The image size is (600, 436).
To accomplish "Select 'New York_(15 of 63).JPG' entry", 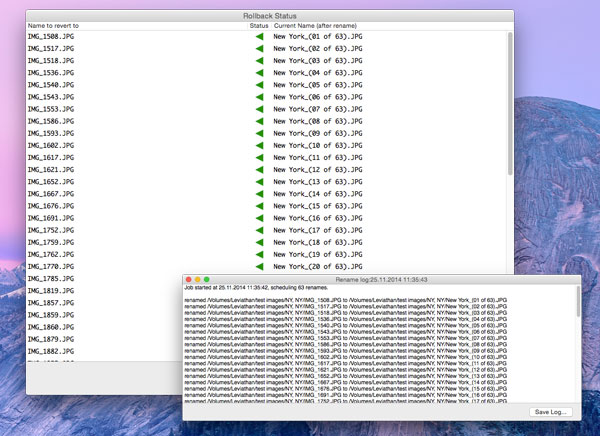I will point(318,206).
